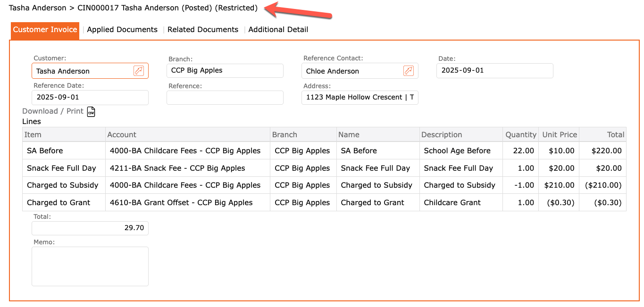The image size is (644, 307).
Task: Select the Charged to Grant item cell
Action: [64, 203]
